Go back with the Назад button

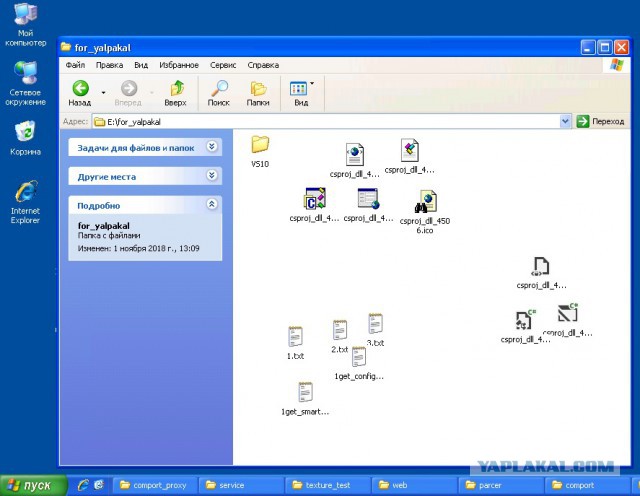pos(80,93)
